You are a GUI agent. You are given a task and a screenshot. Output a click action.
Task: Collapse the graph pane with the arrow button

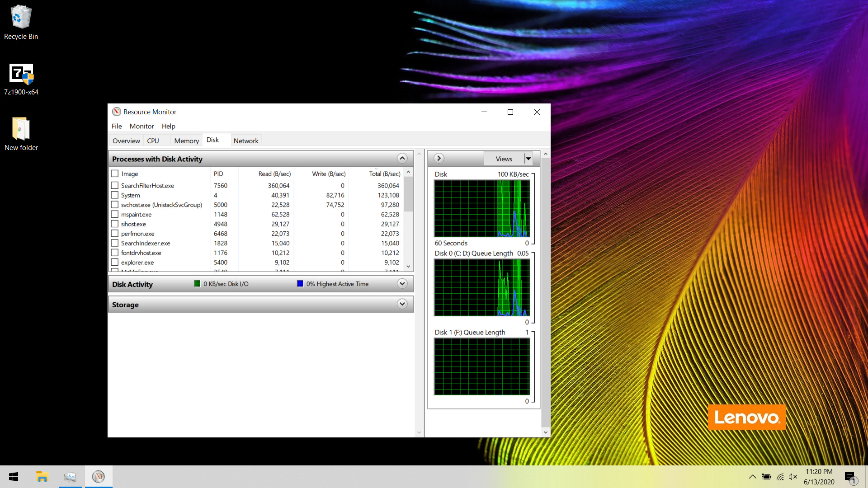439,158
